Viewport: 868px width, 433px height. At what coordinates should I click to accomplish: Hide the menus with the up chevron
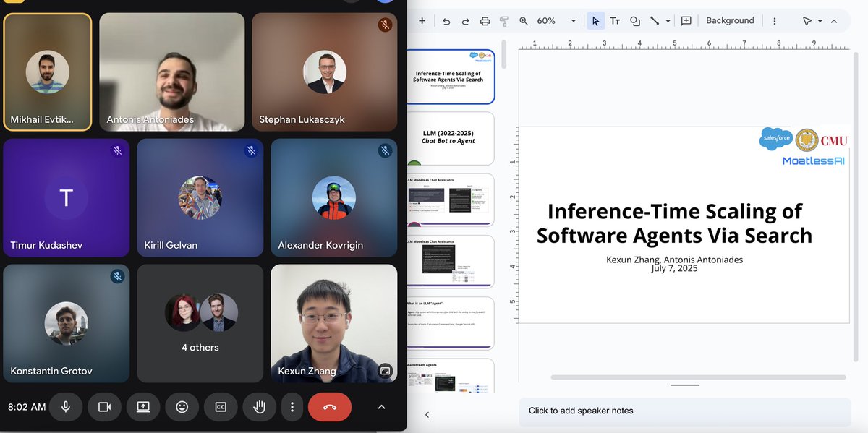pyautogui.click(x=834, y=21)
